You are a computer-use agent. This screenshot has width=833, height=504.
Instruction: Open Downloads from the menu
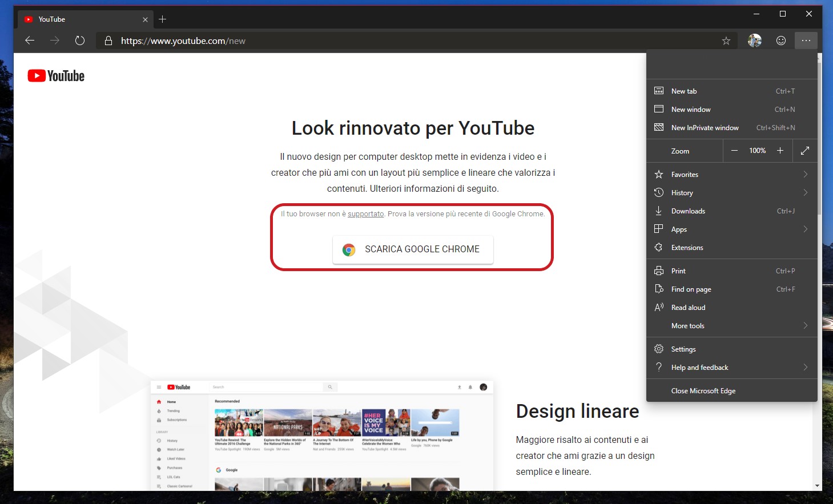point(732,211)
